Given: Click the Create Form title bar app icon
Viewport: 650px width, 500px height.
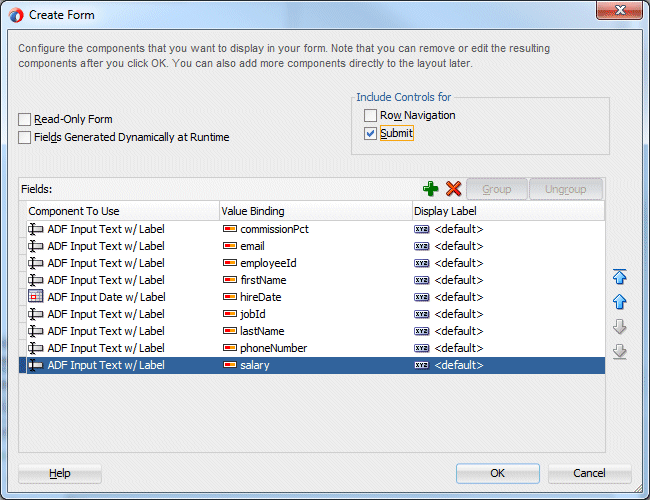Looking at the screenshot, I should (16, 15).
